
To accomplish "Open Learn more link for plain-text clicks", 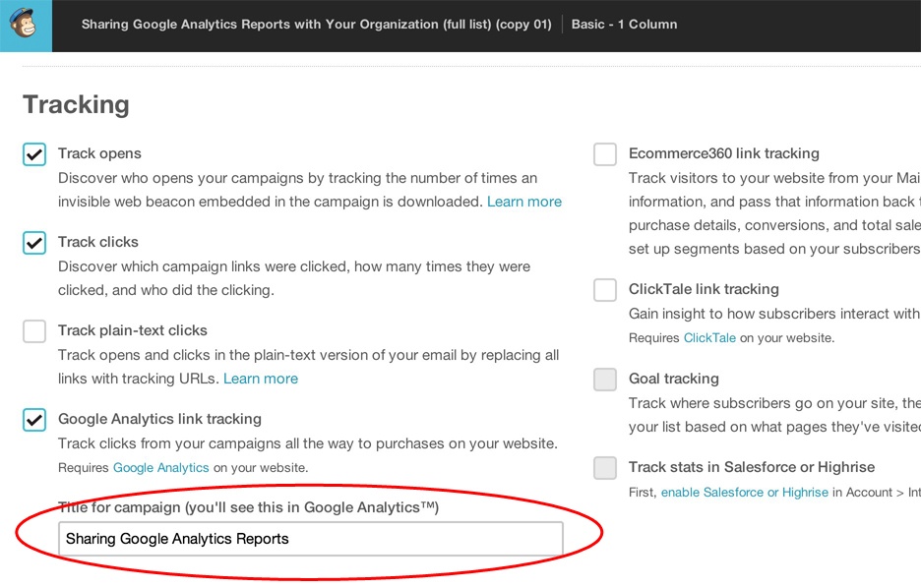I will click(260, 380).
